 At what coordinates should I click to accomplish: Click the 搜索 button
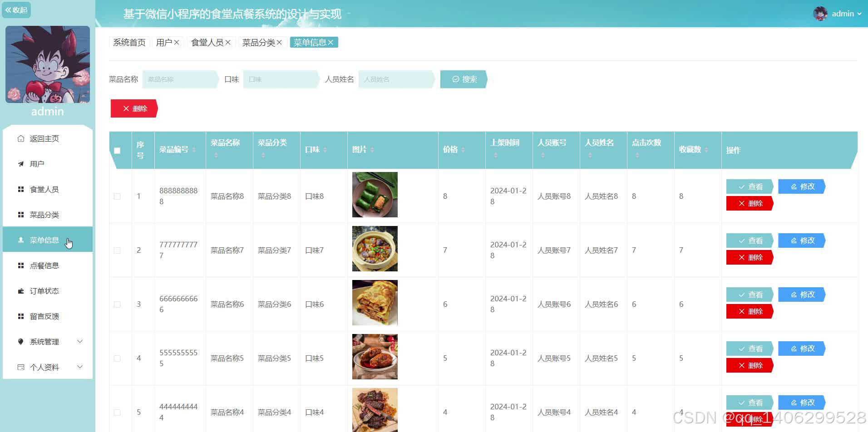[464, 79]
